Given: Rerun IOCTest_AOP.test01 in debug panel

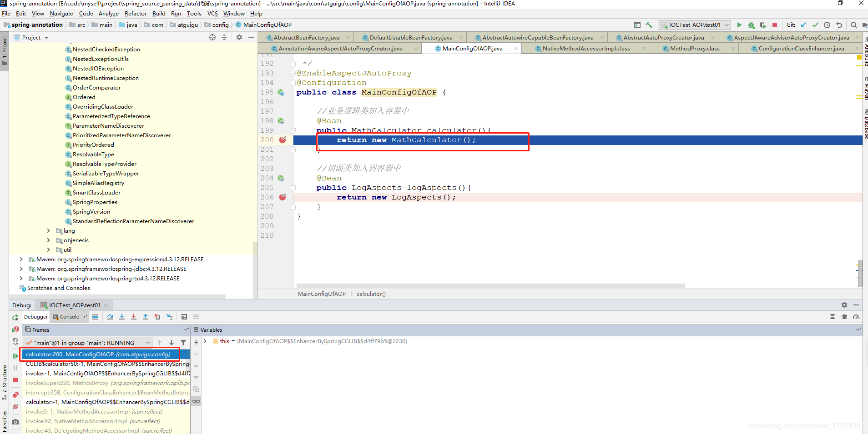Looking at the screenshot, I should tap(15, 317).
